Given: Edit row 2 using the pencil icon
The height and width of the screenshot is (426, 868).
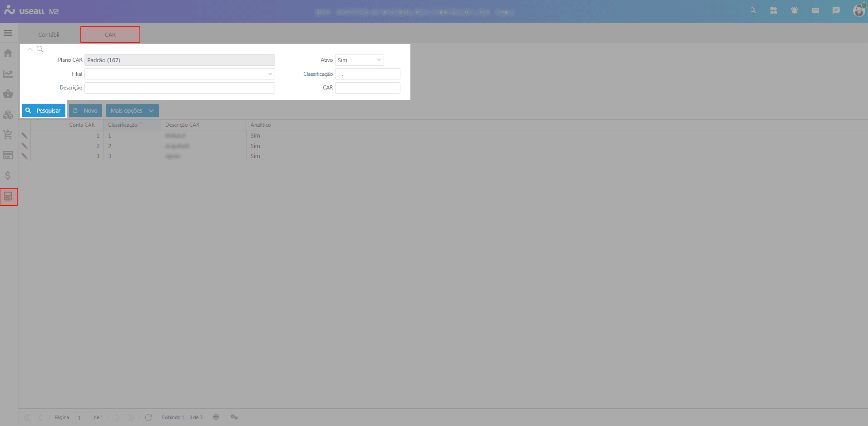Looking at the screenshot, I should [25, 146].
